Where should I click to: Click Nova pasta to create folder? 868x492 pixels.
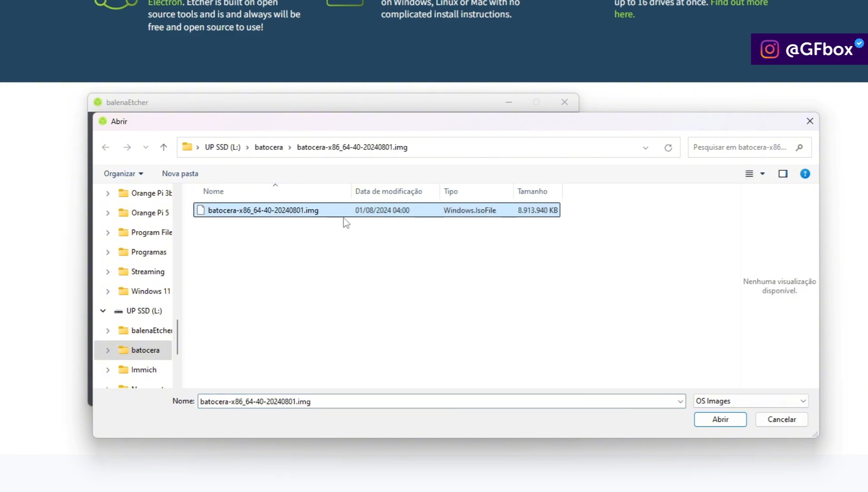coord(180,174)
